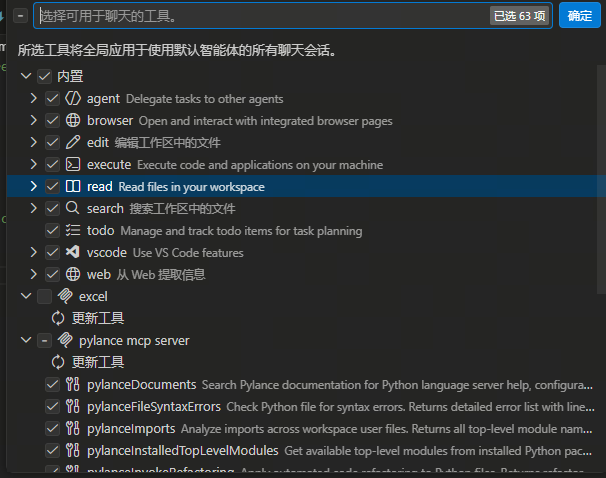The height and width of the screenshot is (478, 606).
Task: Click the excel MCP server icon
Action: click(x=65, y=296)
